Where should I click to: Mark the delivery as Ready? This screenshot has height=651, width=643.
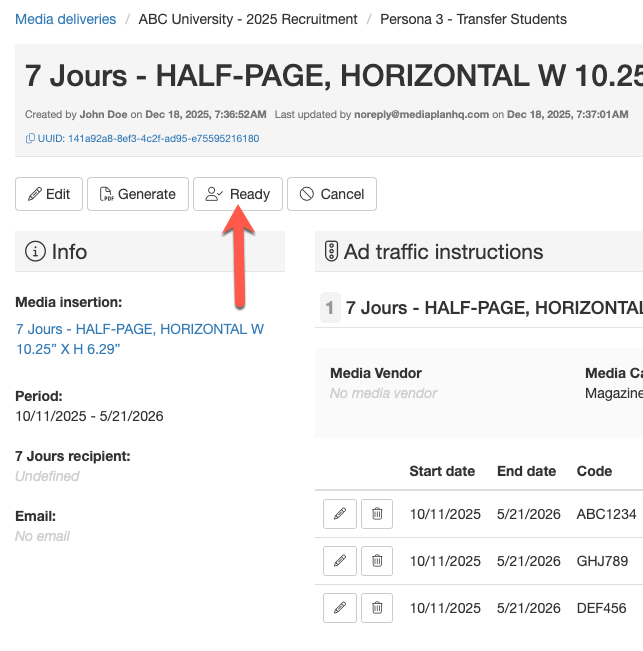(238, 194)
